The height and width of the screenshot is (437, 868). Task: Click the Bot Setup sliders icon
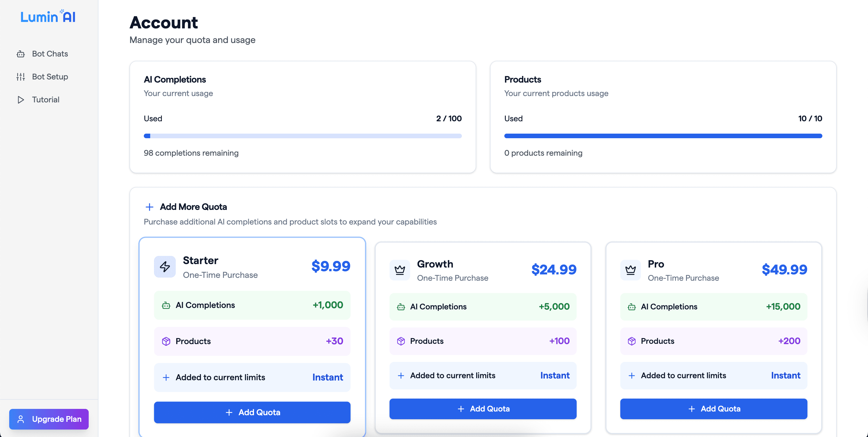click(x=21, y=77)
